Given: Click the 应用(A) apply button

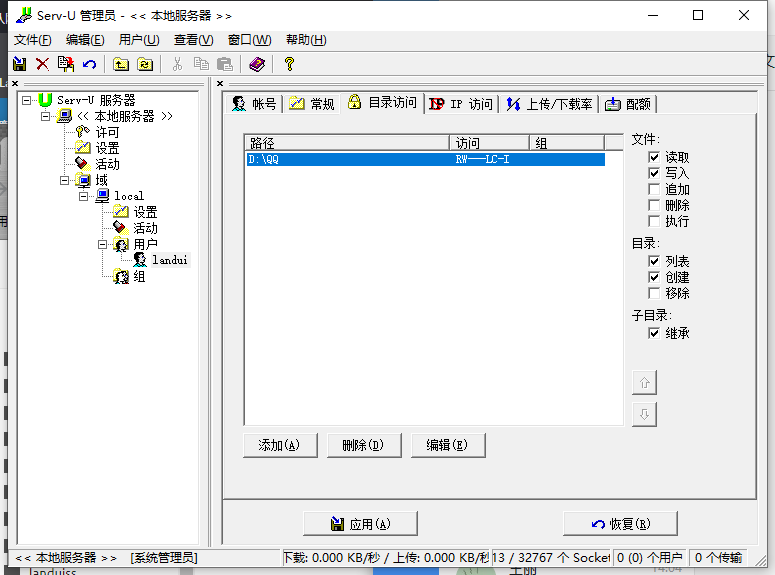Looking at the screenshot, I should (360, 524).
